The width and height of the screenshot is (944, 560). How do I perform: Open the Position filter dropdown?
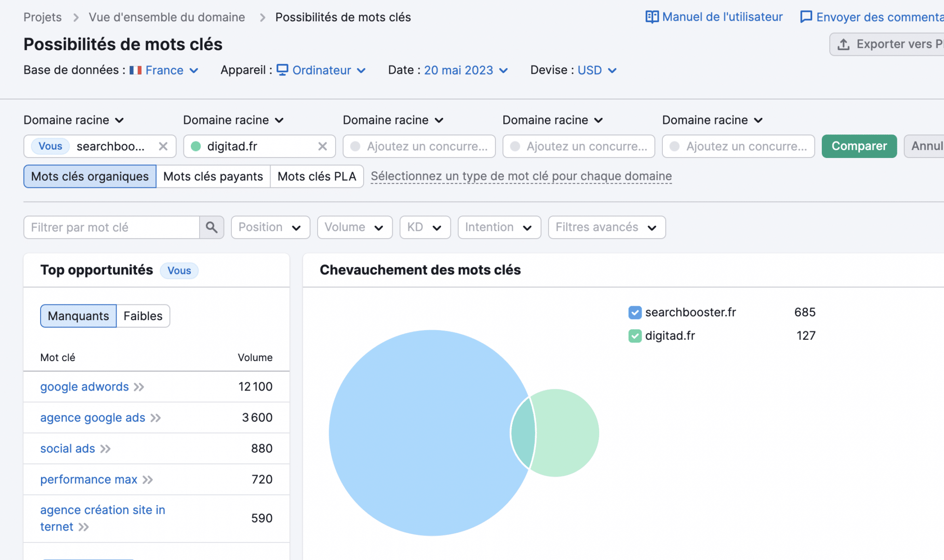pos(271,227)
